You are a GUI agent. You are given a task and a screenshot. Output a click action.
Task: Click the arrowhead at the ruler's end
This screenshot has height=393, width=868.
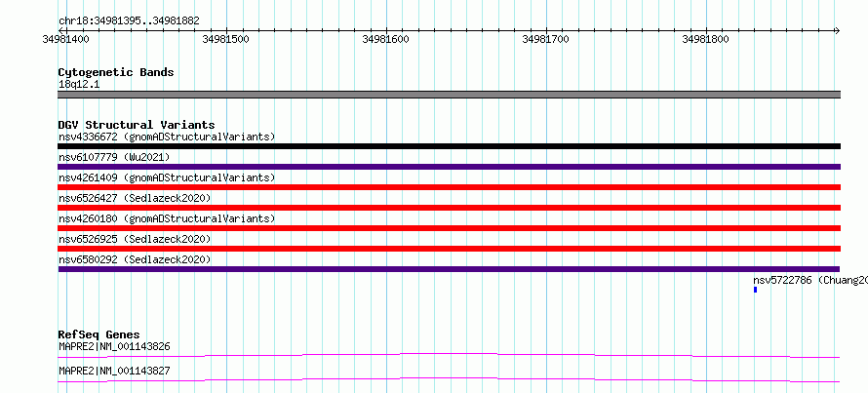837,30
